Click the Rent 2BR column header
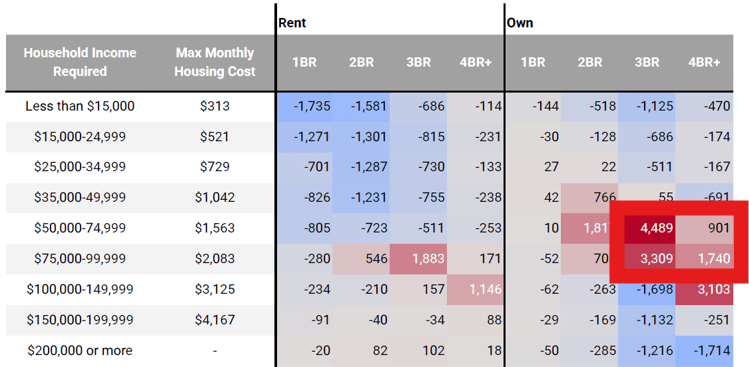The width and height of the screenshot is (749, 367). pos(361,63)
